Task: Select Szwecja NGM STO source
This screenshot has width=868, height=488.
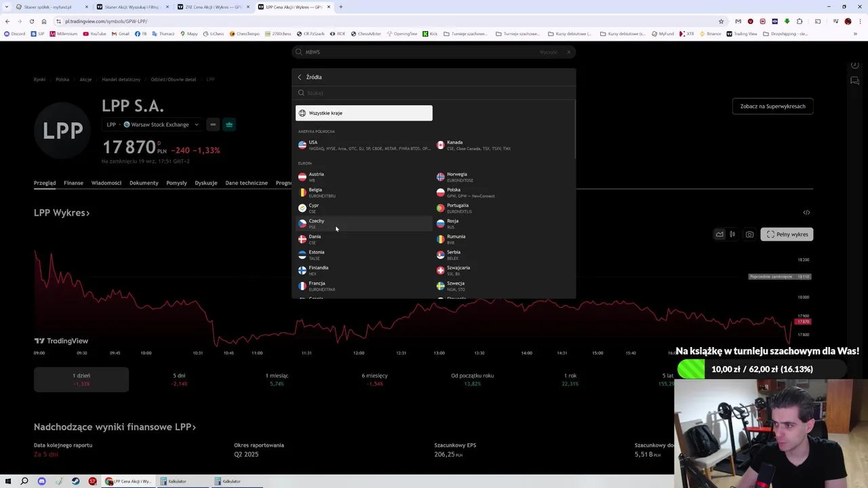Action: click(502, 286)
